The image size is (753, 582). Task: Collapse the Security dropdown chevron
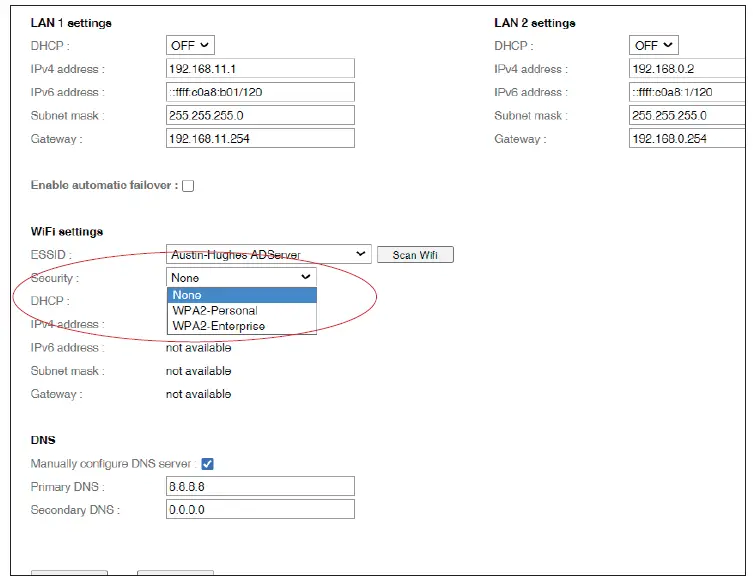click(x=306, y=278)
